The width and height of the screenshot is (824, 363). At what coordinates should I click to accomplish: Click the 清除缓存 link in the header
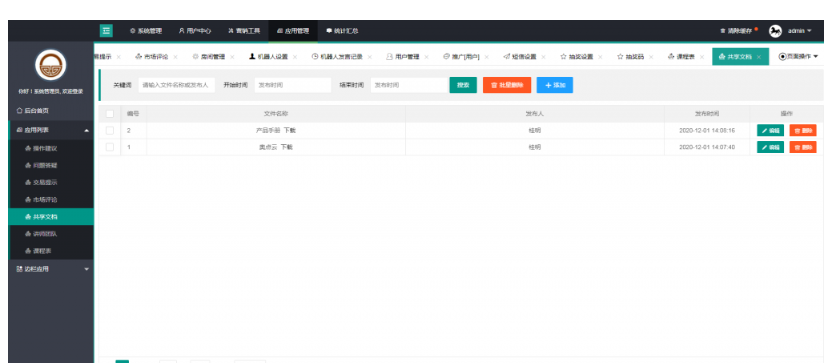pos(736,31)
